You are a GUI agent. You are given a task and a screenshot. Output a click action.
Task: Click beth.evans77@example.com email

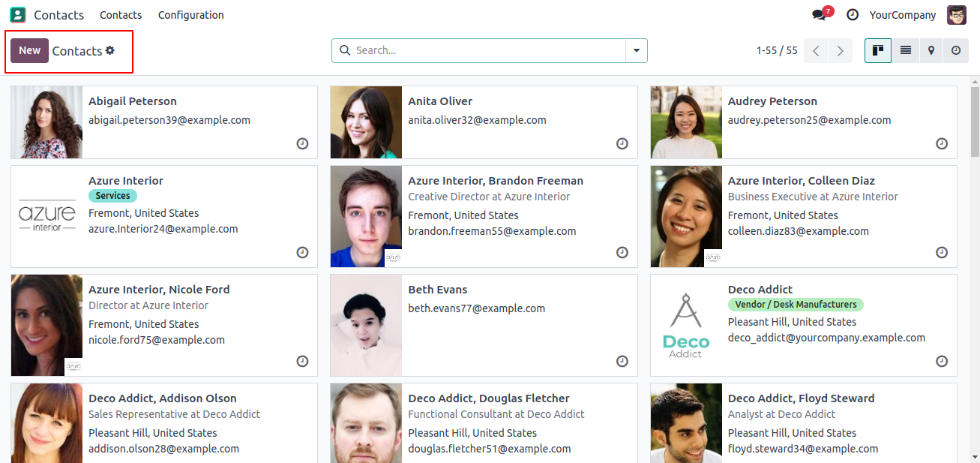point(476,308)
